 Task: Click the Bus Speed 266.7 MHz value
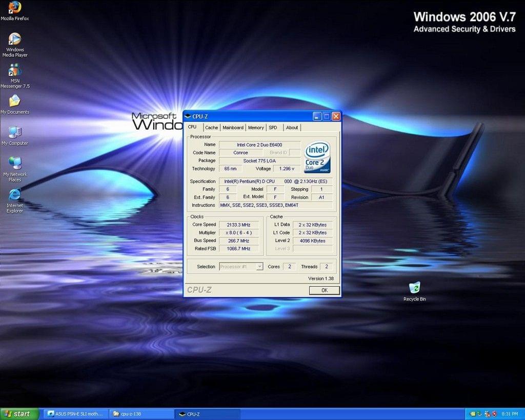point(239,241)
